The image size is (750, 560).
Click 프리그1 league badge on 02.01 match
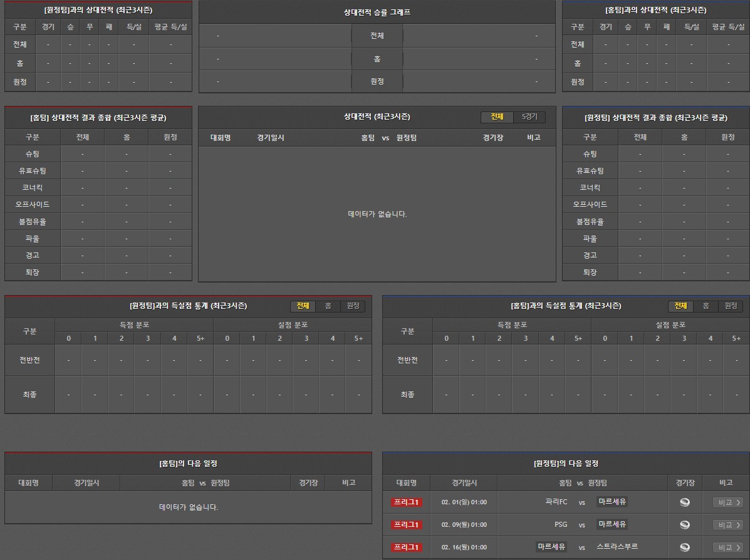coord(407,502)
